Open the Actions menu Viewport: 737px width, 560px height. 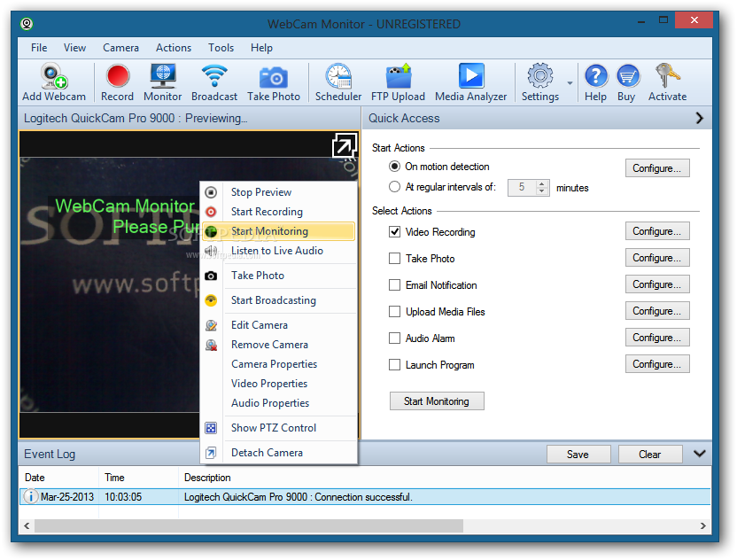pos(174,48)
